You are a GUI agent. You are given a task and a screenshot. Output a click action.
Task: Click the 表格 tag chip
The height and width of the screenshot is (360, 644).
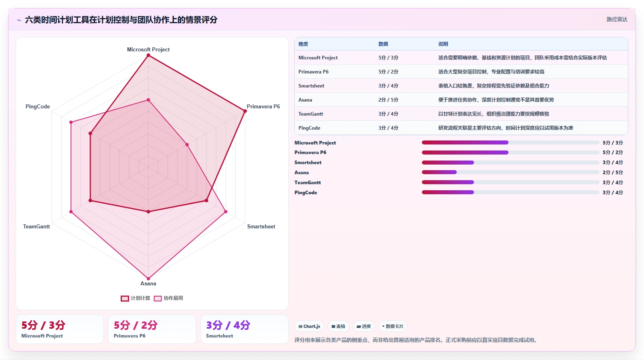pos(338,326)
